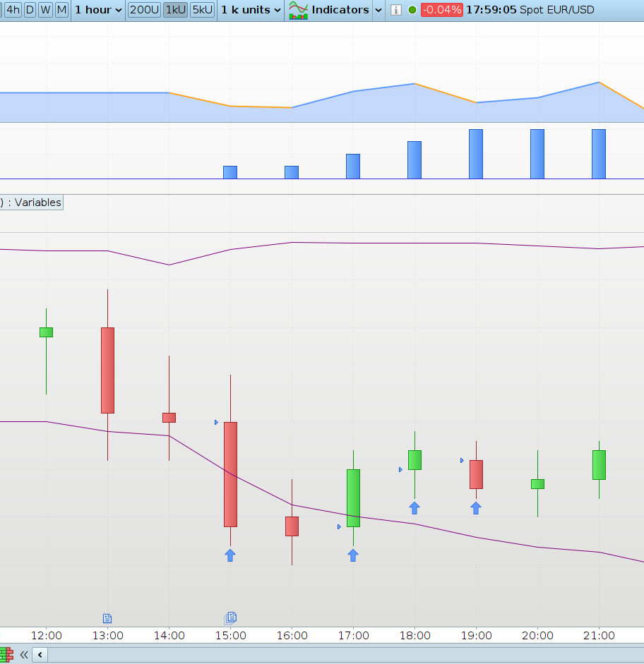The image size is (644, 664).
Task: Click the 12:00 time axis label
Action: pos(46,635)
